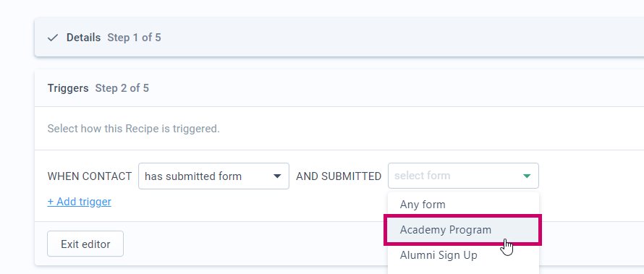This screenshot has height=274, width=644.
Task: Click the "WHEN CONTACT" label
Action: tap(90, 176)
